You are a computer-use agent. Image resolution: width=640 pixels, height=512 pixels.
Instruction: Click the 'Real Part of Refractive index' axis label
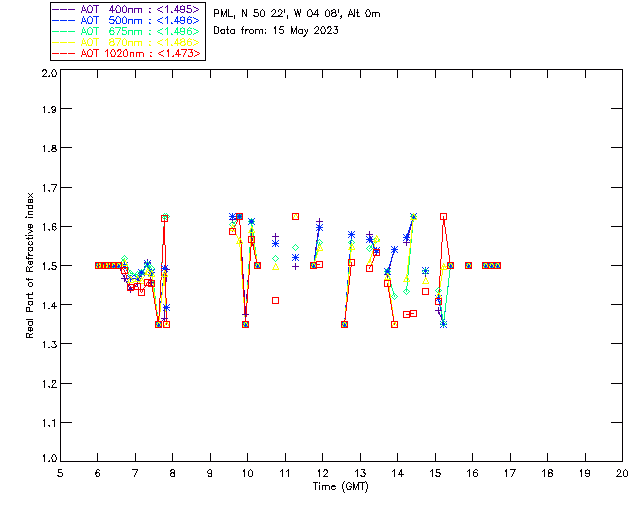29,265
